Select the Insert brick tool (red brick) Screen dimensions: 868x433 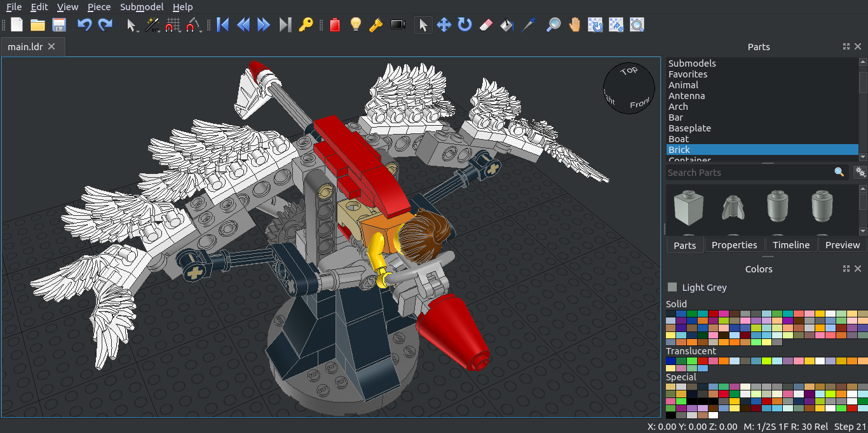335,25
